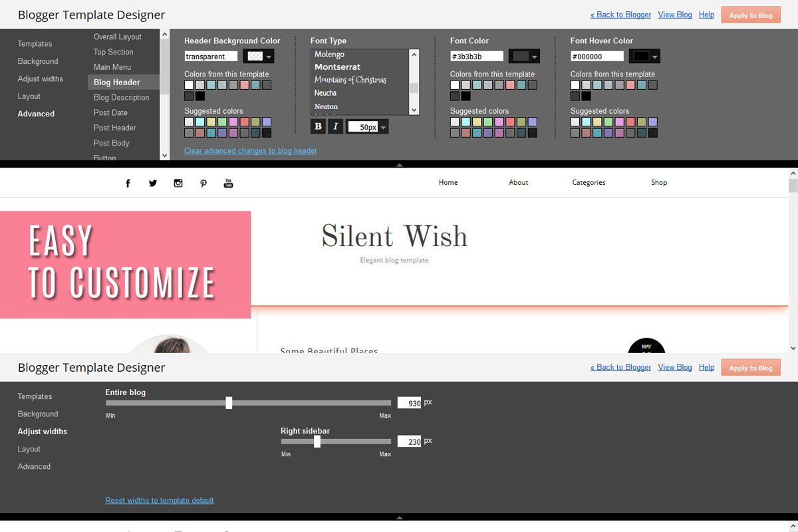Open the blog's Instagram camera icon
The height and width of the screenshot is (532, 798).
178,184
